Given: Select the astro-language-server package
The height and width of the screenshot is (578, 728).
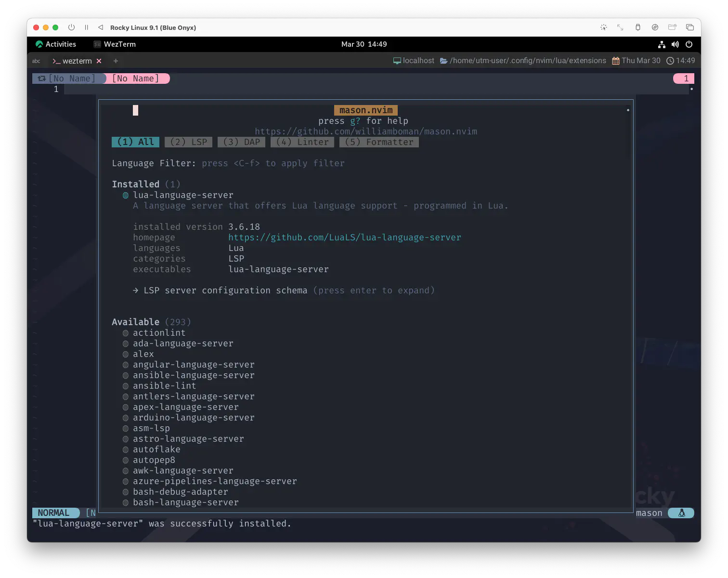Looking at the screenshot, I should pos(188,439).
